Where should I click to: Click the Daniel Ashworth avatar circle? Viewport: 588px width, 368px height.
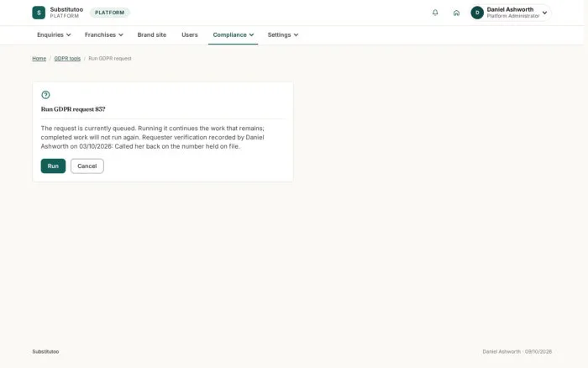pos(477,13)
